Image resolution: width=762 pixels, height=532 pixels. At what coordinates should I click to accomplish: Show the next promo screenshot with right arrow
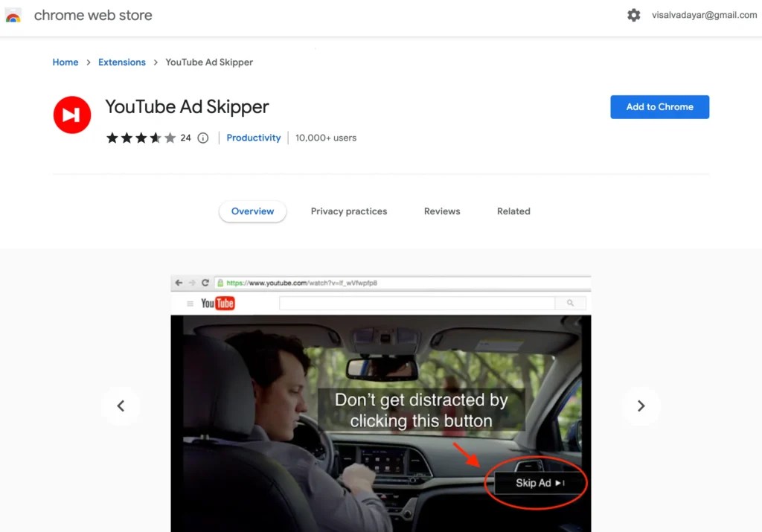(x=641, y=406)
